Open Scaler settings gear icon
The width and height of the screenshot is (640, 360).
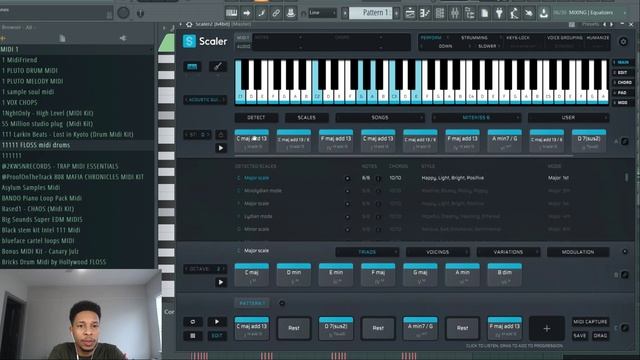click(623, 42)
